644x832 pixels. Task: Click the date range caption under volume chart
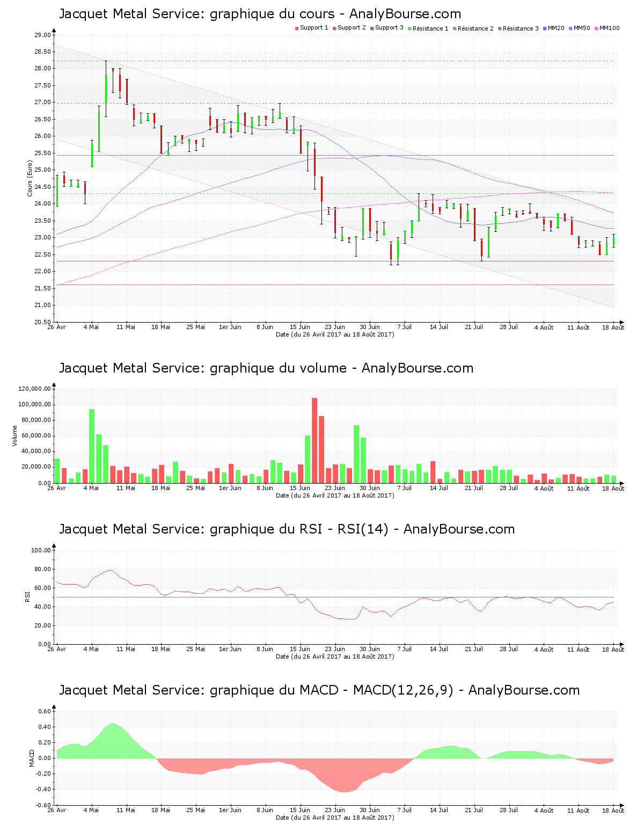click(x=335, y=495)
